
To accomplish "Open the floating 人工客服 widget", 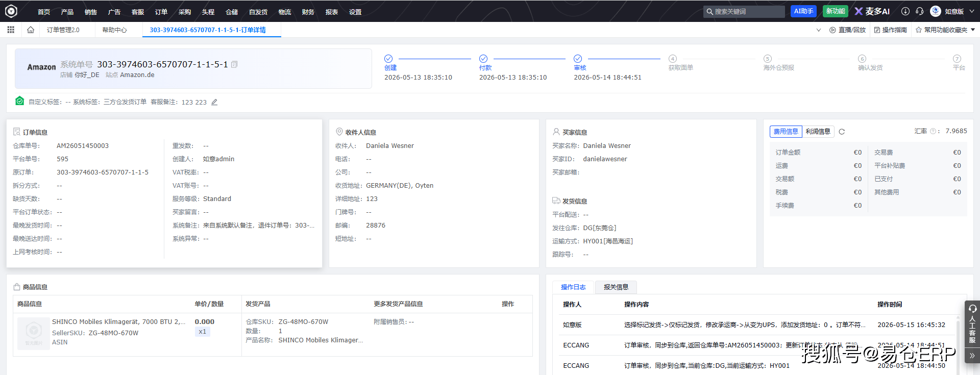I will click(x=972, y=324).
